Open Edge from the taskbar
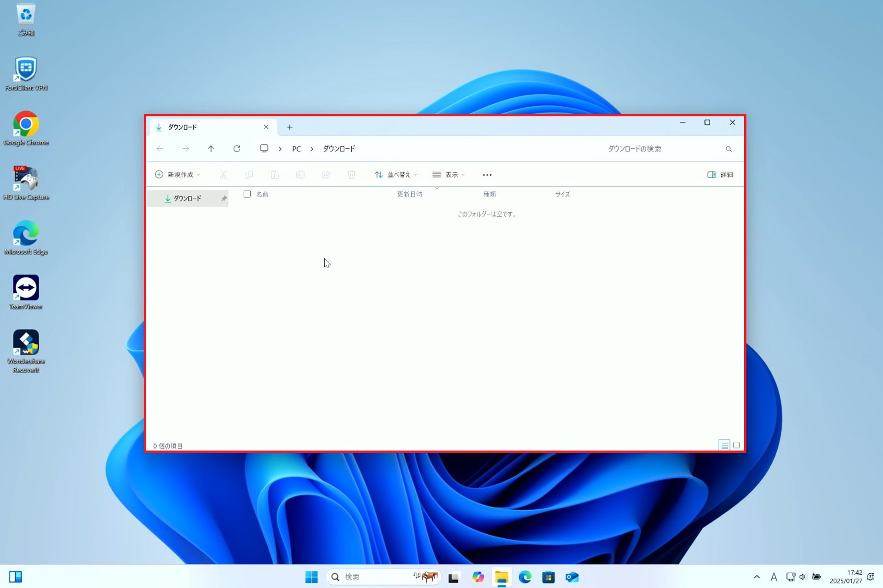883x588 pixels. coord(525,577)
